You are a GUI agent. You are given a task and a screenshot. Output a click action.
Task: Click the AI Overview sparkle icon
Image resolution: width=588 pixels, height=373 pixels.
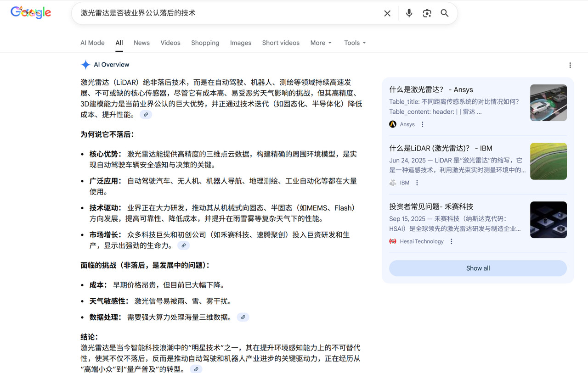click(x=86, y=64)
